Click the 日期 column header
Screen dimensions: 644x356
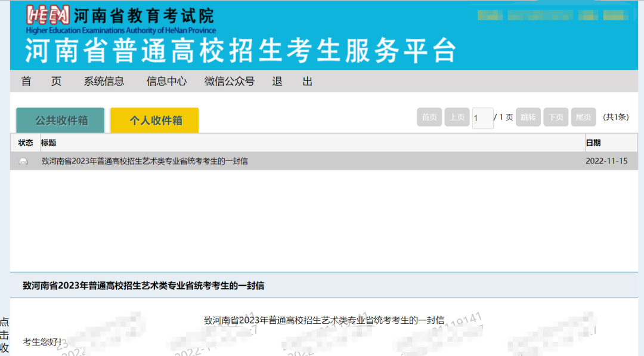click(595, 143)
